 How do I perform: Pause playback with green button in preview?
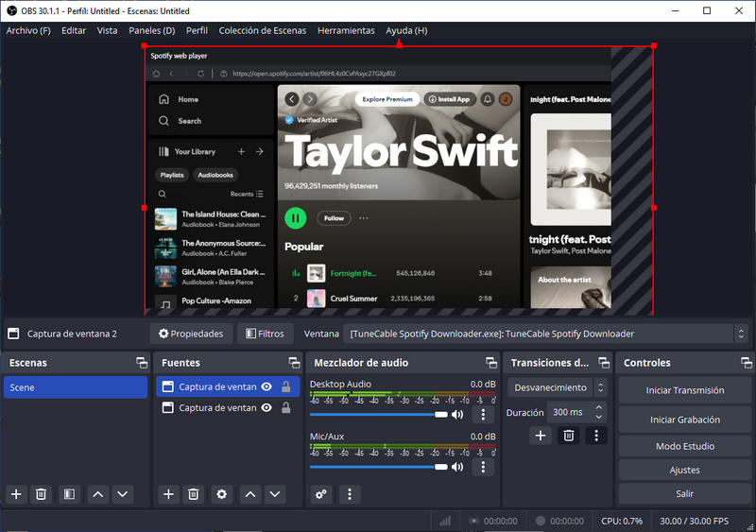(296, 218)
